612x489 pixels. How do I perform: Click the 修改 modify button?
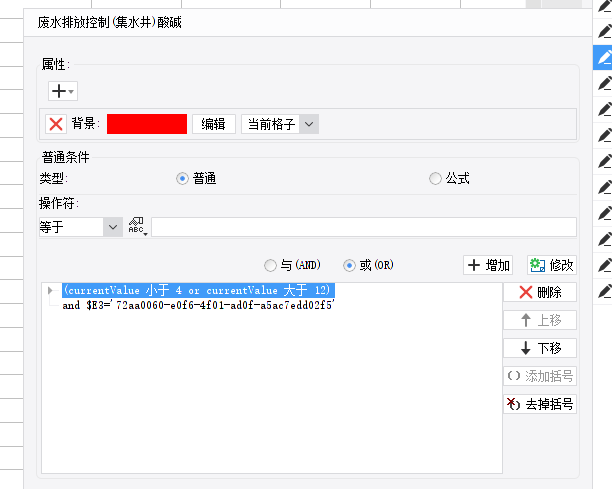pyautogui.click(x=552, y=265)
